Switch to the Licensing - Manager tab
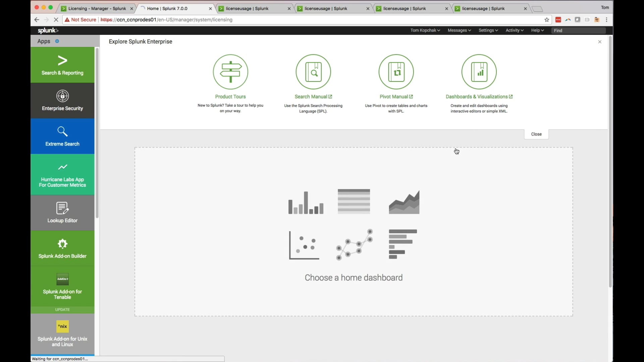 pos(96,8)
